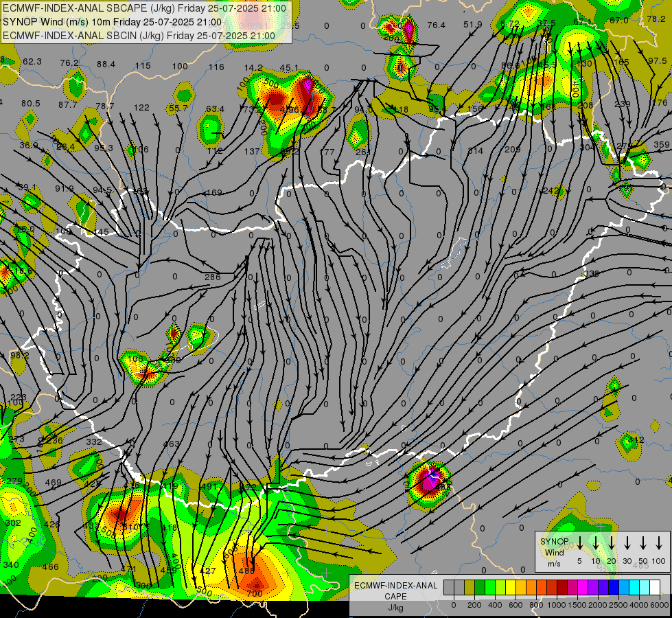The image size is (672, 618).
Task: Click the 466 value on the map
Action: [50, 567]
